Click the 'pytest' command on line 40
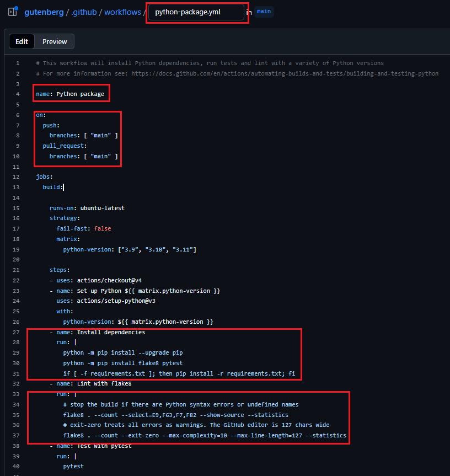The image size is (450, 476). pyautogui.click(x=73, y=467)
